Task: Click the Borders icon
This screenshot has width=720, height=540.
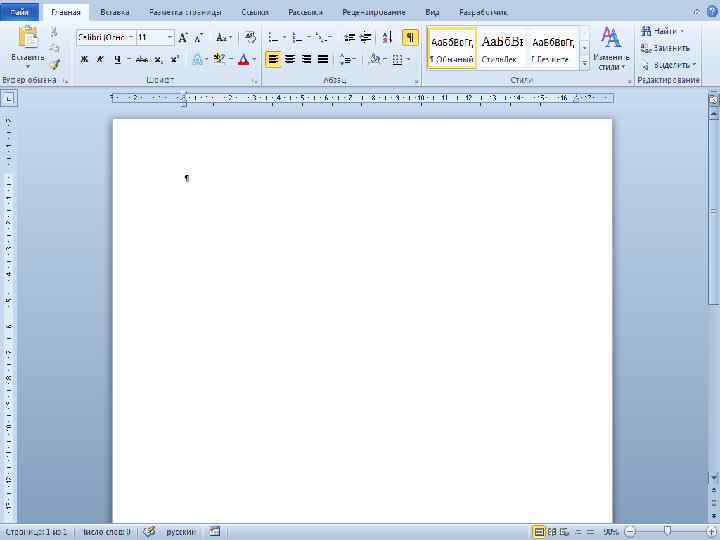Action: pos(398,59)
